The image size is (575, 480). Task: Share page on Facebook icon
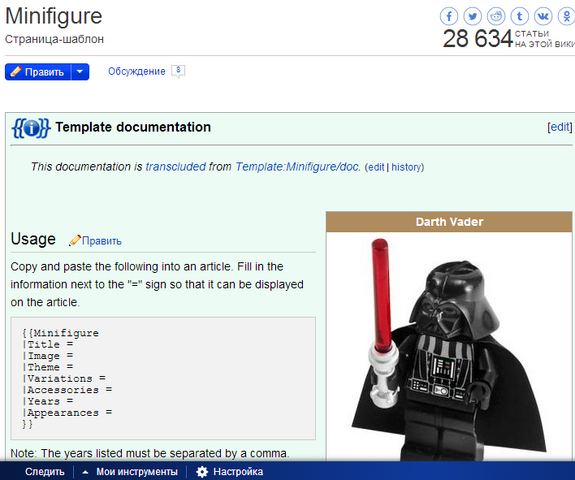coord(449,16)
